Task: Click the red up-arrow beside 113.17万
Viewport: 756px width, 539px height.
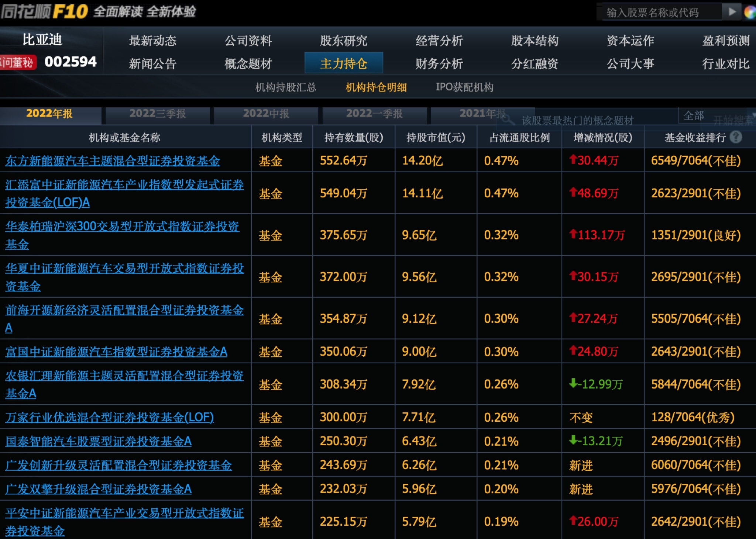Action: pos(574,235)
